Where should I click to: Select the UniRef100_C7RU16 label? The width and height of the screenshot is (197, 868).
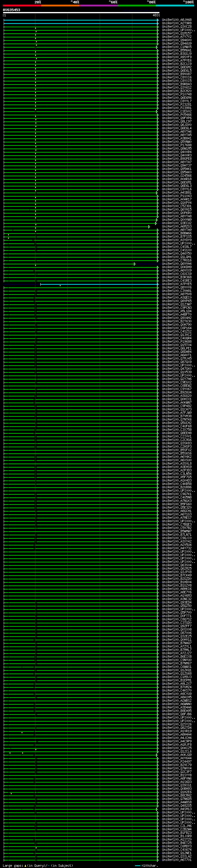176,260
